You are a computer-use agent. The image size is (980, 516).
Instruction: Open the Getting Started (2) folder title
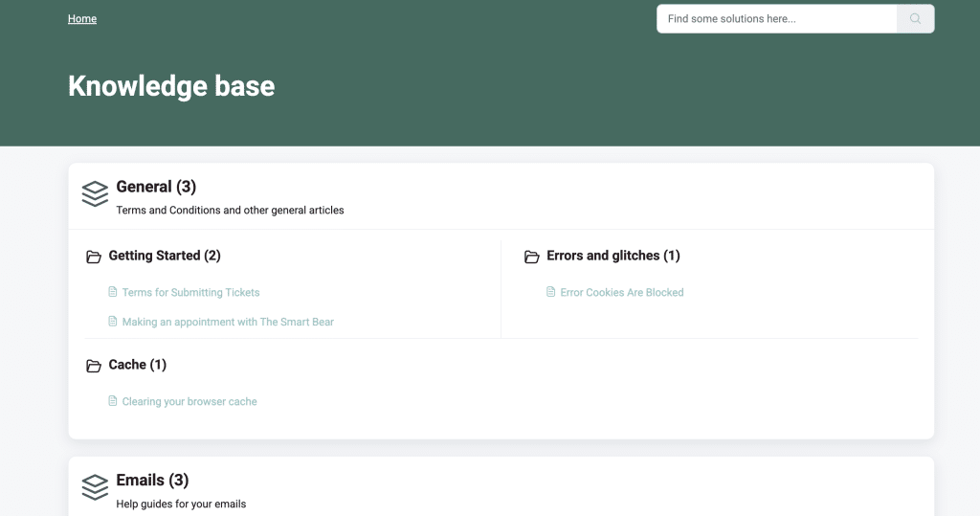[x=165, y=256]
